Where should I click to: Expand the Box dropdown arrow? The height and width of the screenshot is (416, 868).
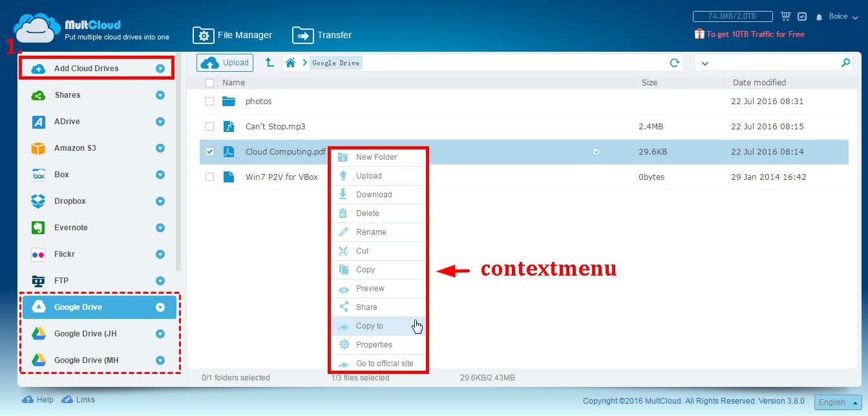(160, 175)
